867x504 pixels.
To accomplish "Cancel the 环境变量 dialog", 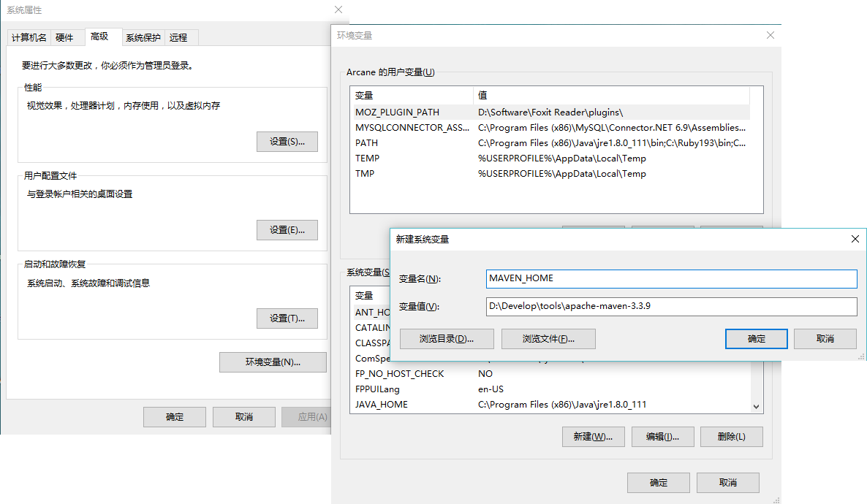I will 727,482.
